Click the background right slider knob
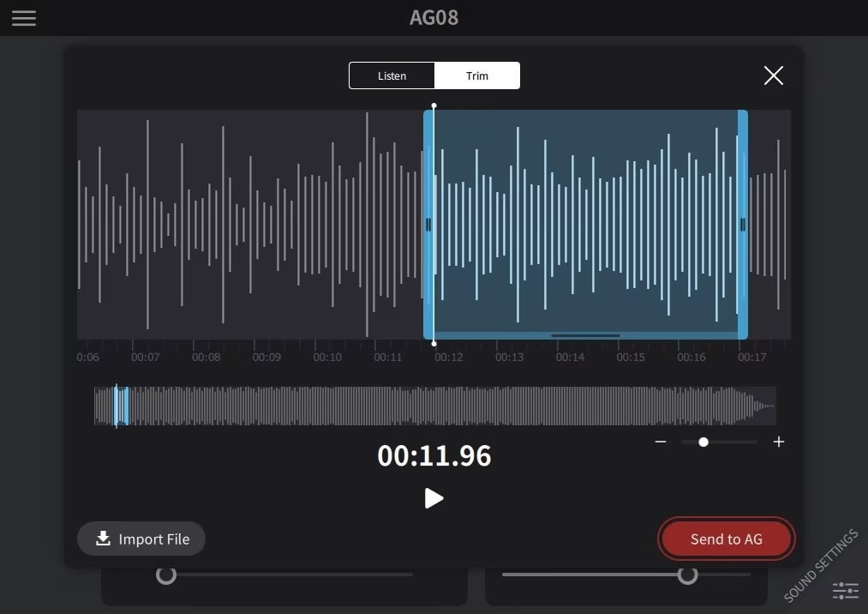 tap(687, 575)
